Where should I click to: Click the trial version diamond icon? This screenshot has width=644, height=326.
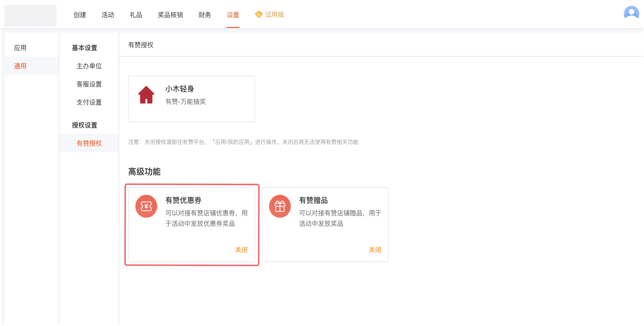[x=258, y=15]
